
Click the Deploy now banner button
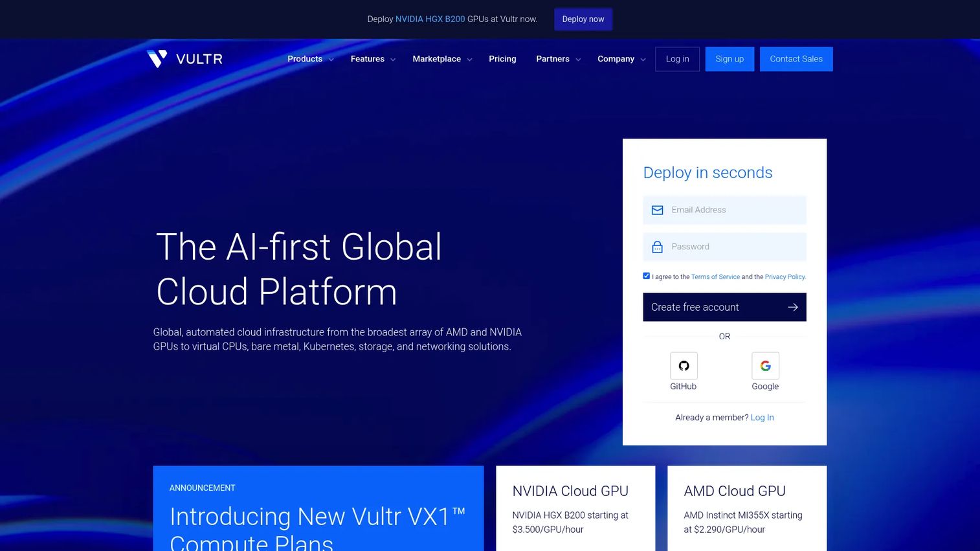[583, 19]
